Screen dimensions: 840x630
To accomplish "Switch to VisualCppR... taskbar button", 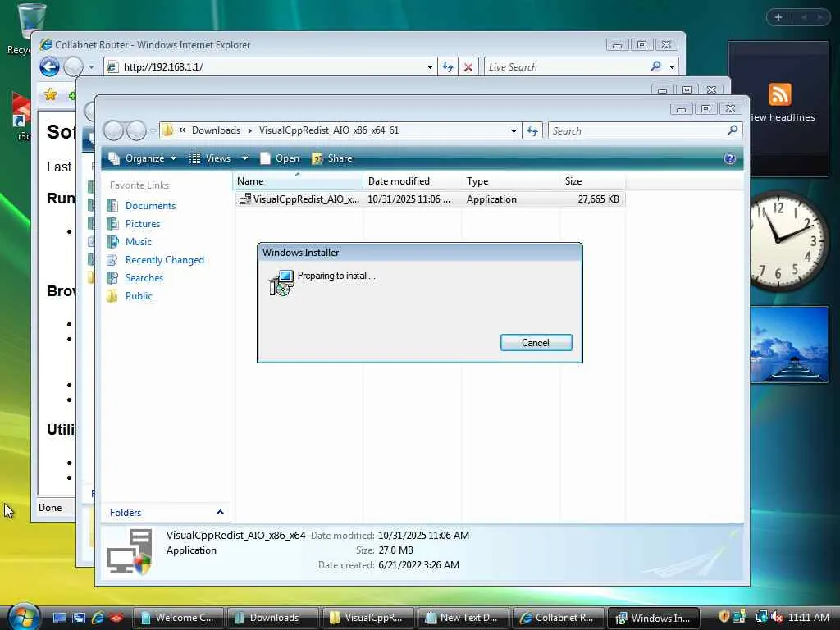I will pos(368,618).
